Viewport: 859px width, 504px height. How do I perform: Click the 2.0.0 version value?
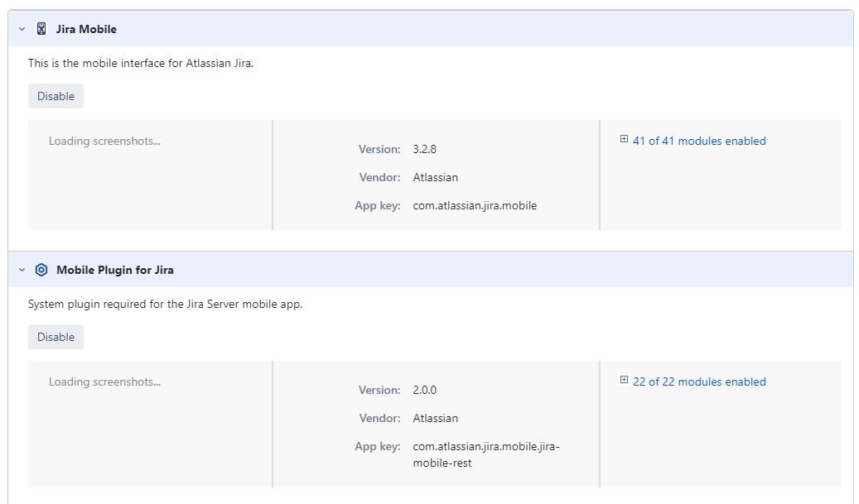pyautogui.click(x=425, y=390)
